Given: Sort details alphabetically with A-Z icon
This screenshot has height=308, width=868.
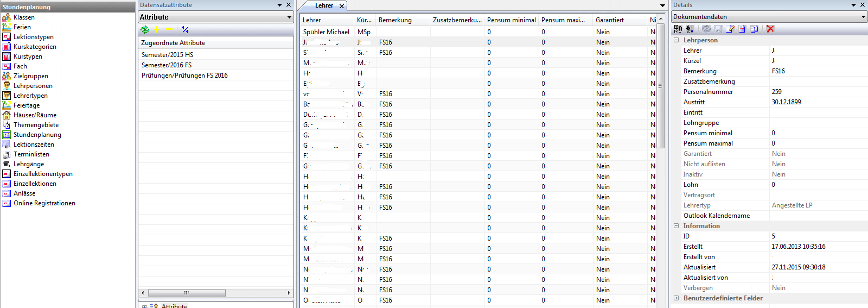Looking at the screenshot, I should 690,29.
